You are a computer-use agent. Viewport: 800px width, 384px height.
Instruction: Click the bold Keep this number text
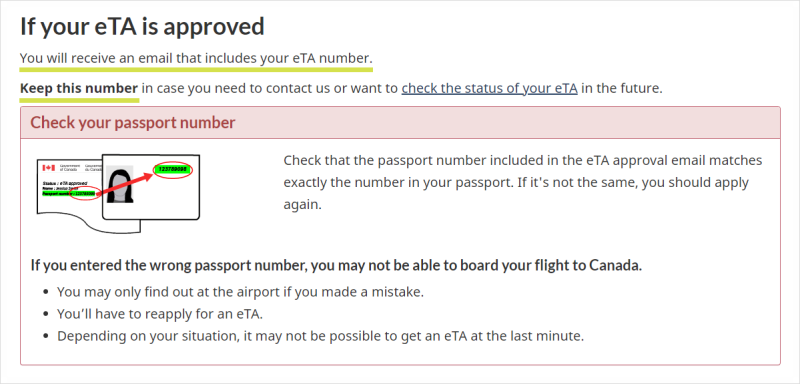(79, 89)
